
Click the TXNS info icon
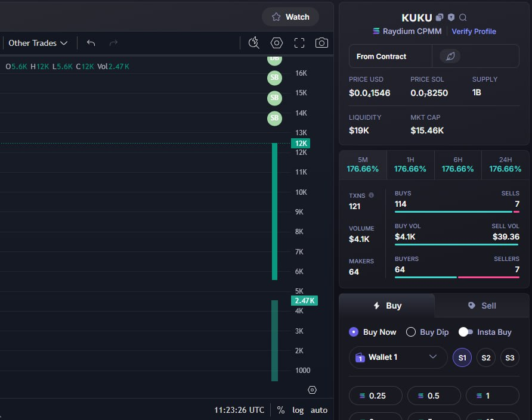tap(371, 195)
